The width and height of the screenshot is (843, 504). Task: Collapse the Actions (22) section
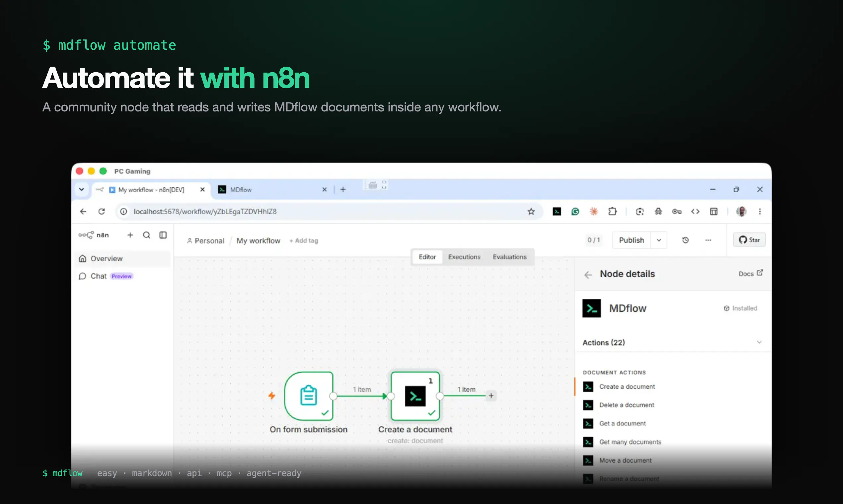click(759, 342)
